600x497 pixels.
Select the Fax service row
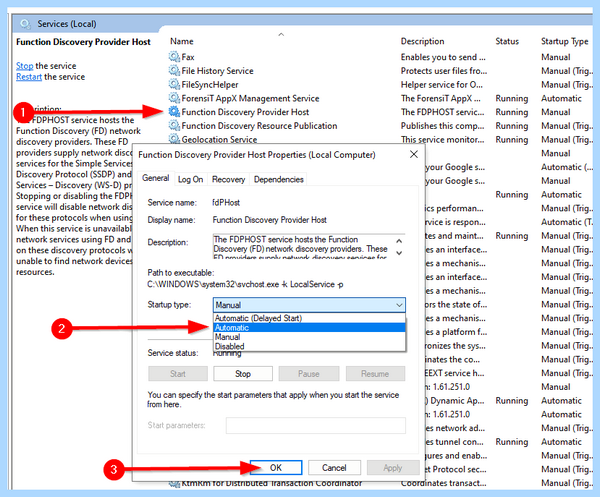380,57
